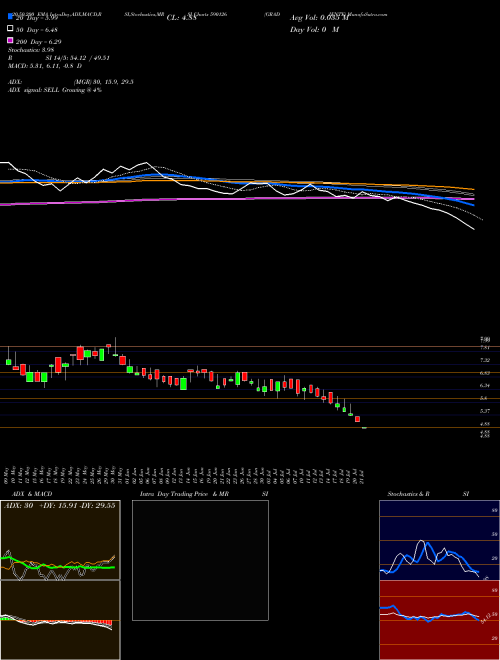Click the magenta 200 Day legend swatch
This screenshot has height=660, width=500.
[11, 40]
